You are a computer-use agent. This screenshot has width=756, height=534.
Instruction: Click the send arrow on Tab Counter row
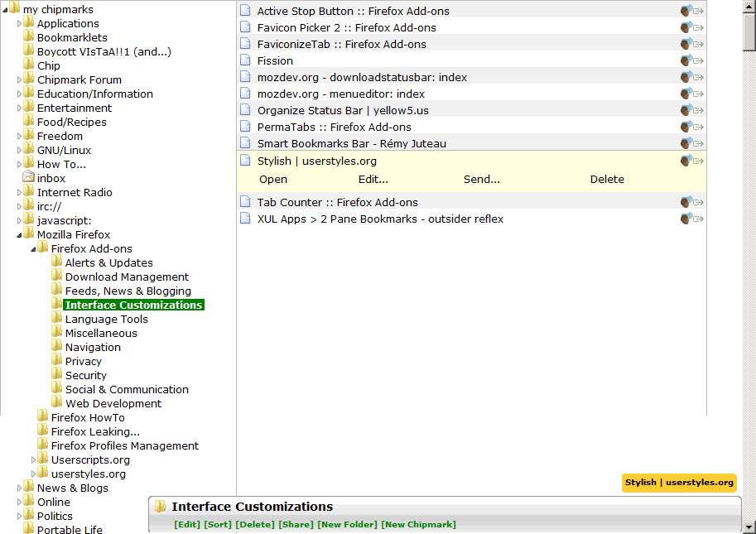[x=699, y=202]
